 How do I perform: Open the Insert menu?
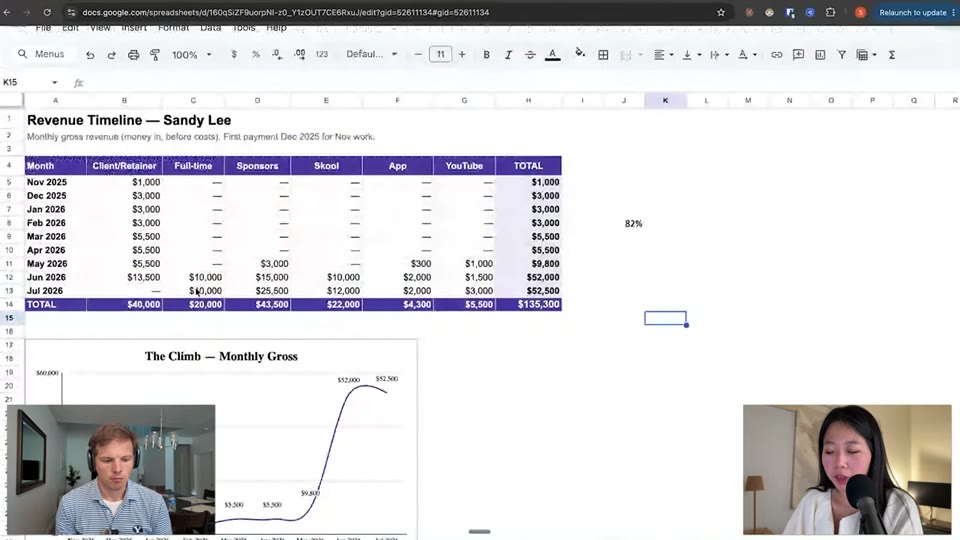tap(133, 28)
